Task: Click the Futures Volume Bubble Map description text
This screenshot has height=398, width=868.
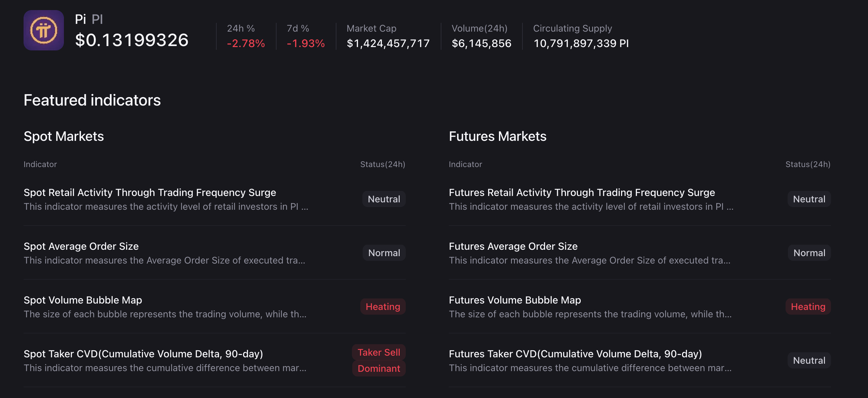Action: [x=590, y=314]
